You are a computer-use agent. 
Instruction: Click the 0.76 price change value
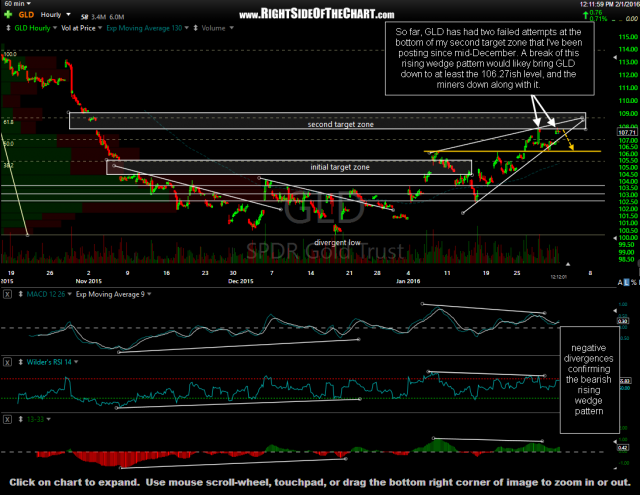596,13
